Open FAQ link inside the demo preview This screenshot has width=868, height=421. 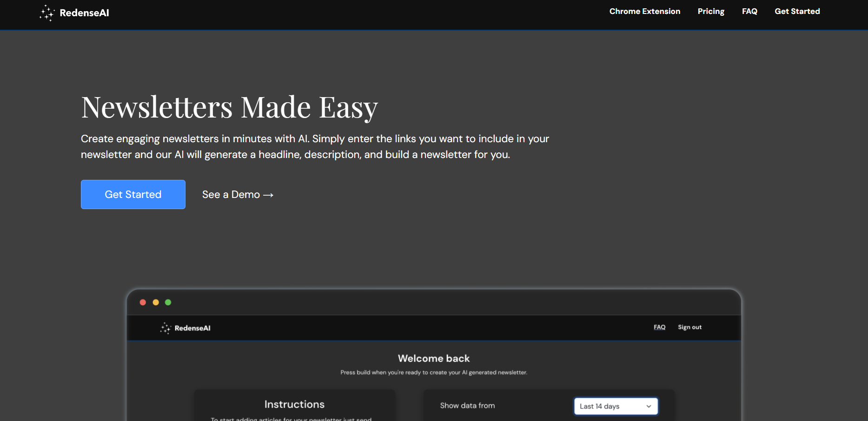pyautogui.click(x=659, y=327)
